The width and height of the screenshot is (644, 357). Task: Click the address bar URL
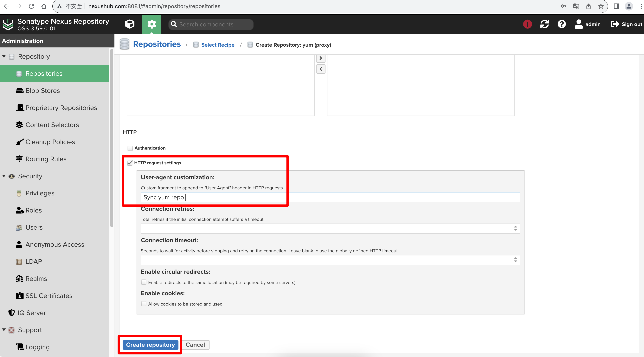pyautogui.click(x=154, y=6)
